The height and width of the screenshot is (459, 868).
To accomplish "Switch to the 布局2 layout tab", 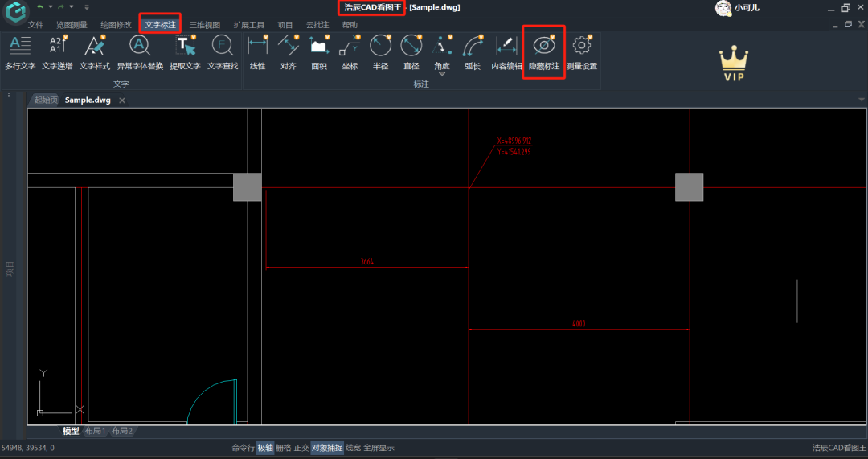I will 122,431.
